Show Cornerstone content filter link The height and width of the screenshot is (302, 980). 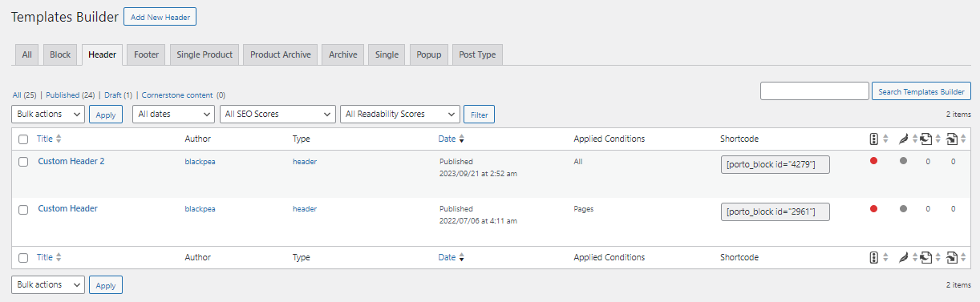pyautogui.click(x=183, y=95)
